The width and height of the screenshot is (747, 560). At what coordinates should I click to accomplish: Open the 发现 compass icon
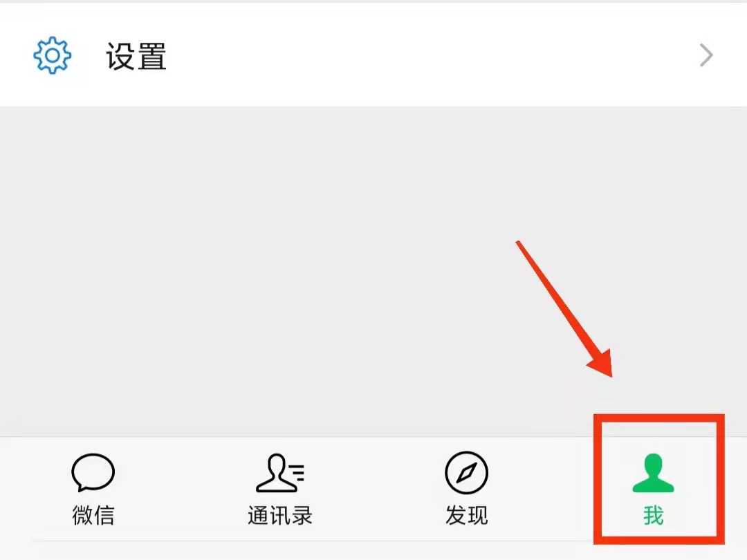(466, 473)
